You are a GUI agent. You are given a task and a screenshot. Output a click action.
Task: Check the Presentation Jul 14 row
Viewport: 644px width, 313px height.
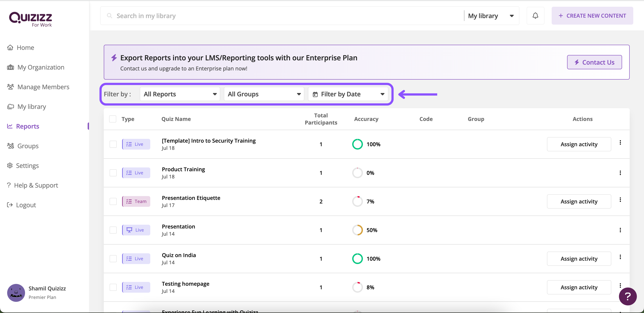113,230
